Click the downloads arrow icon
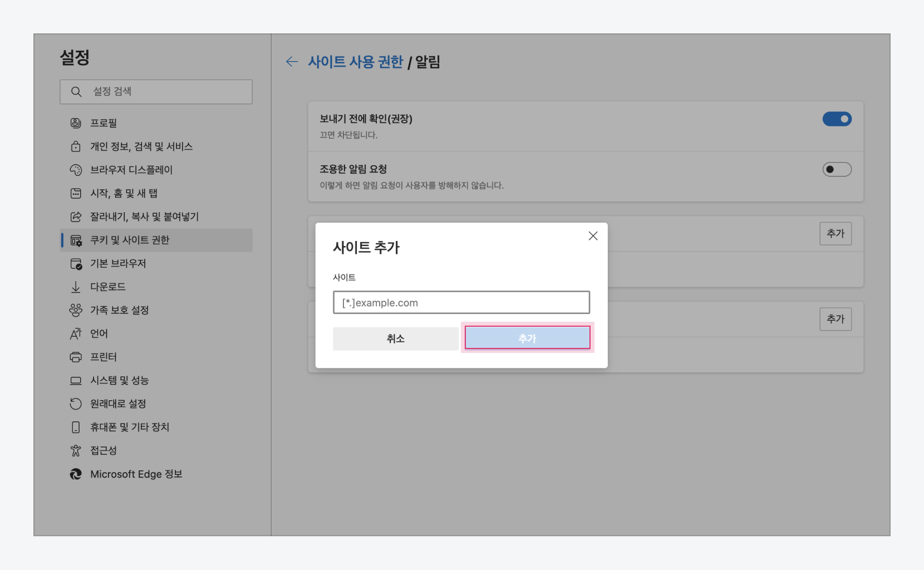Screen dimensions: 924x570 coord(76,287)
